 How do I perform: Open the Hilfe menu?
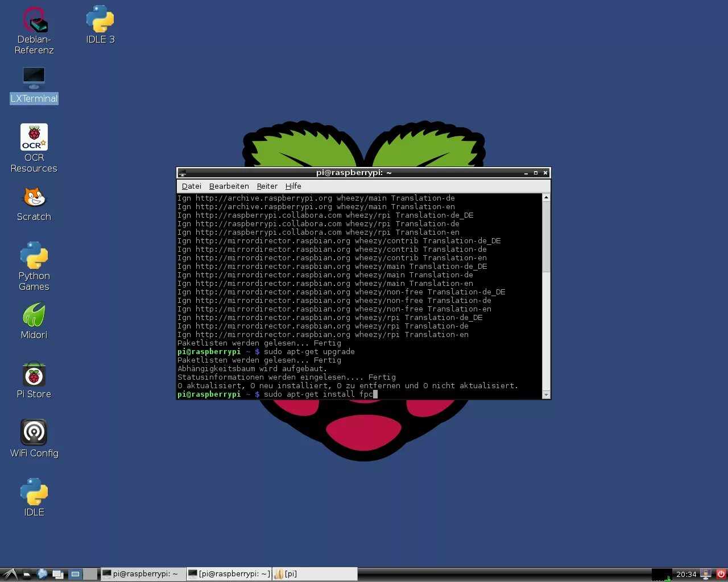pyautogui.click(x=293, y=186)
